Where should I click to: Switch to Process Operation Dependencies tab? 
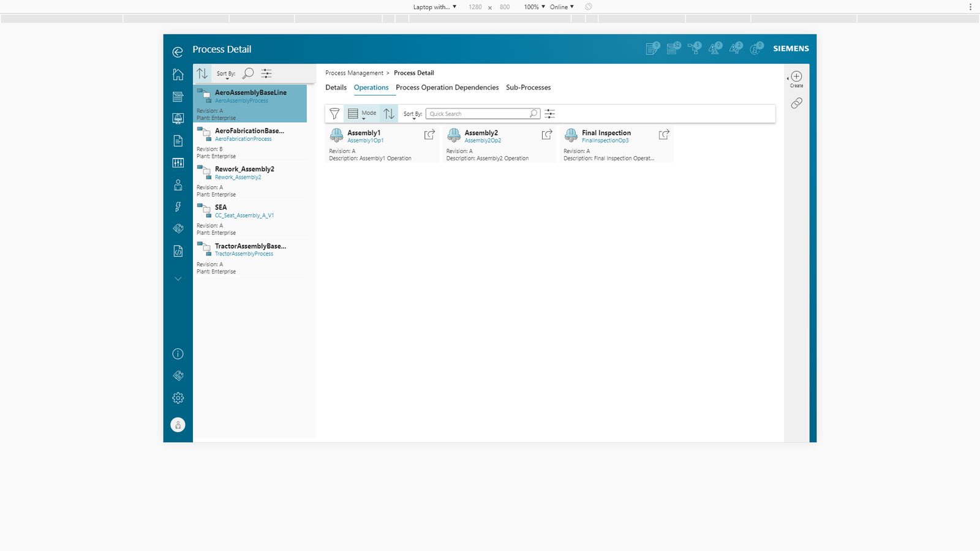point(447,88)
